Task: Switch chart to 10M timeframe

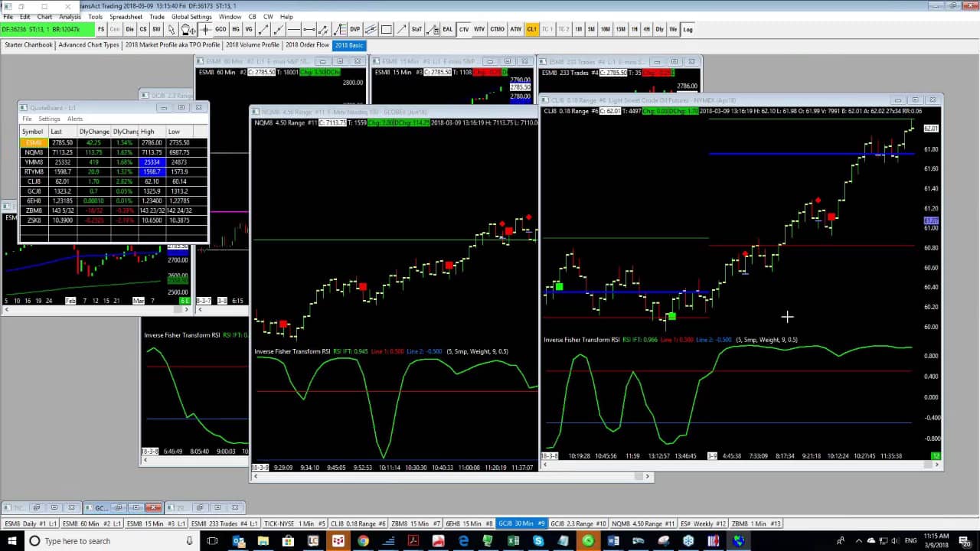Action: pyautogui.click(x=605, y=29)
